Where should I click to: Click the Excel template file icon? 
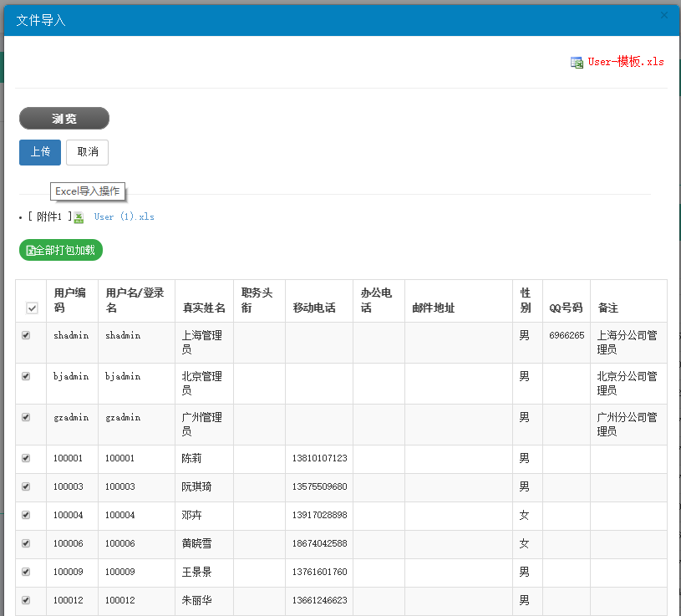click(577, 63)
